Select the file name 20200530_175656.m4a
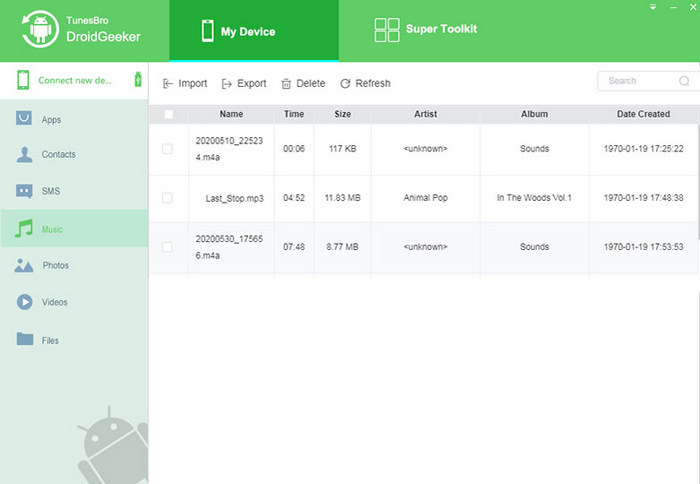 229,247
